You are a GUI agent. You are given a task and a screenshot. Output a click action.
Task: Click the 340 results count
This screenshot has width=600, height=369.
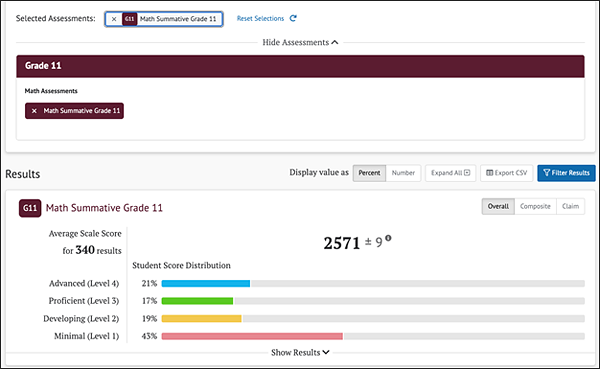pyautogui.click(x=85, y=250)
